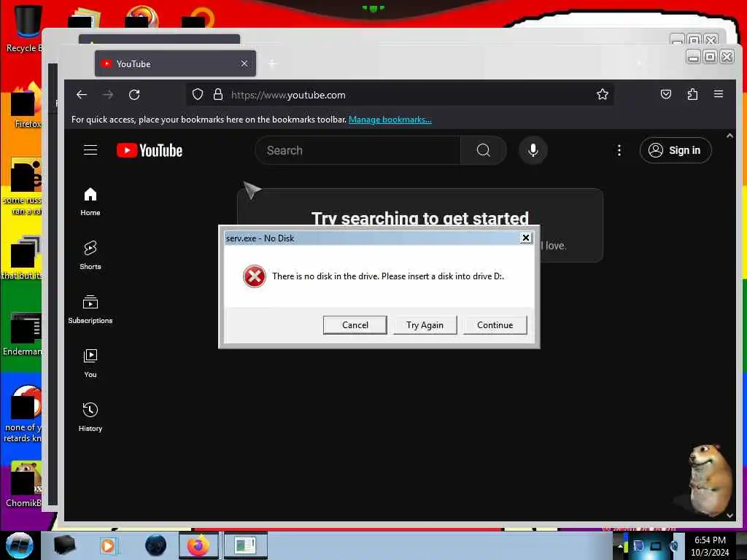Open the Firefox extensions puzzle icon
Viewport: 747px width, 560px height.
pos(692,94)
